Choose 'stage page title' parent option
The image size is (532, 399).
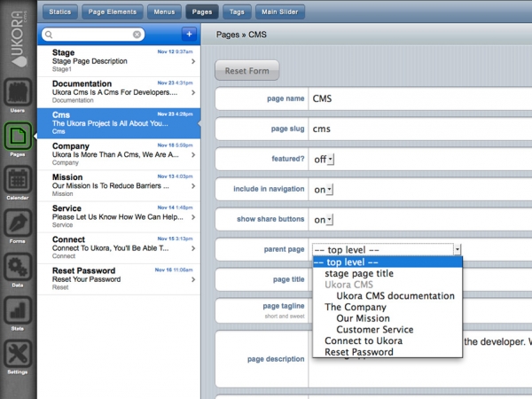387,273
